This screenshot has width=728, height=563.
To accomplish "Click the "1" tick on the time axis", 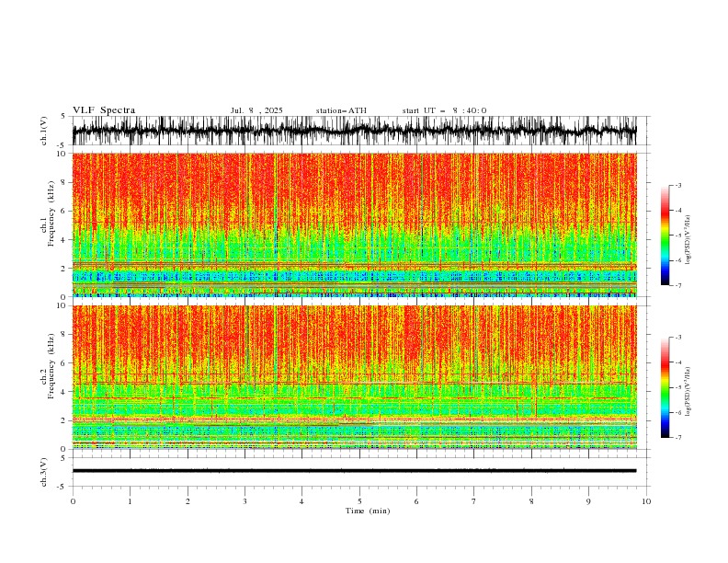I will coord(130,501).
